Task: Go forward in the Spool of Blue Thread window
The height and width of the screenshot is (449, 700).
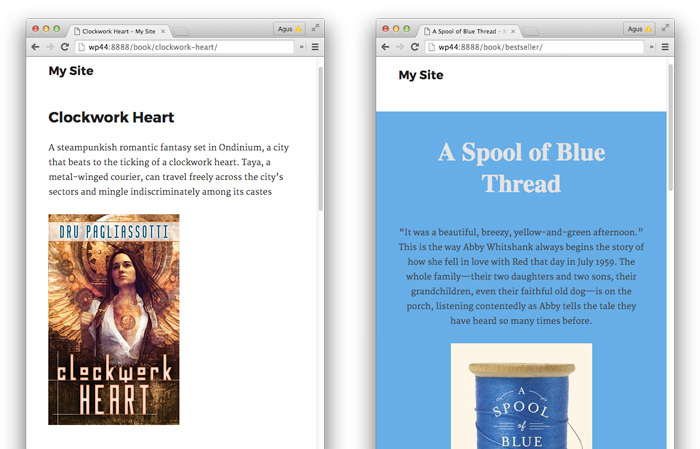Action: (x=400, y=47)
